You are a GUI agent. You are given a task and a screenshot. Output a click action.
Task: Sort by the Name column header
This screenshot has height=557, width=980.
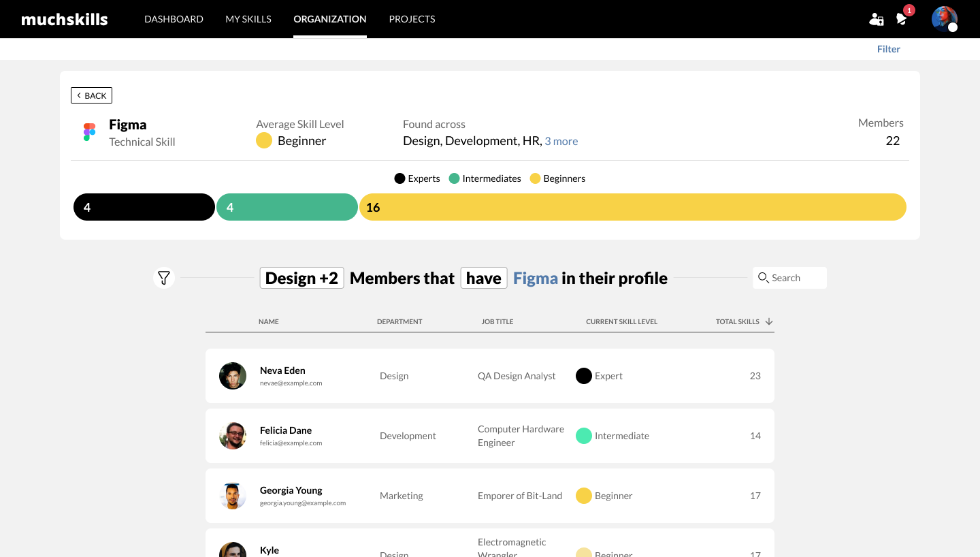click(x=269, y=321)
